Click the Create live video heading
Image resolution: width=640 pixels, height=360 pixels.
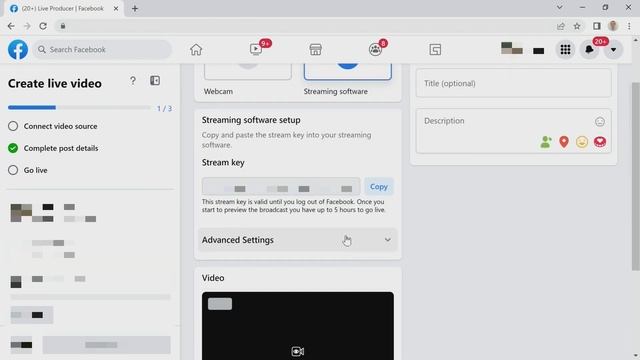pyautogui.click(x=55, y=83)
